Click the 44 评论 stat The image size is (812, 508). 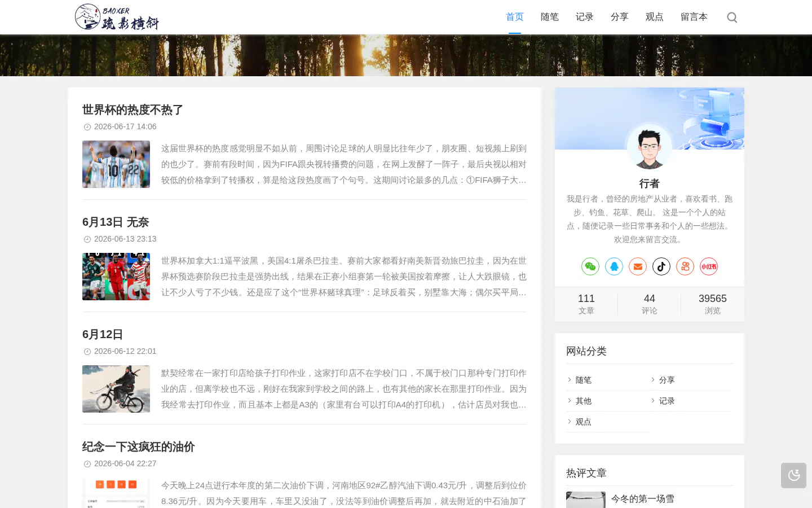click(650, 304)
